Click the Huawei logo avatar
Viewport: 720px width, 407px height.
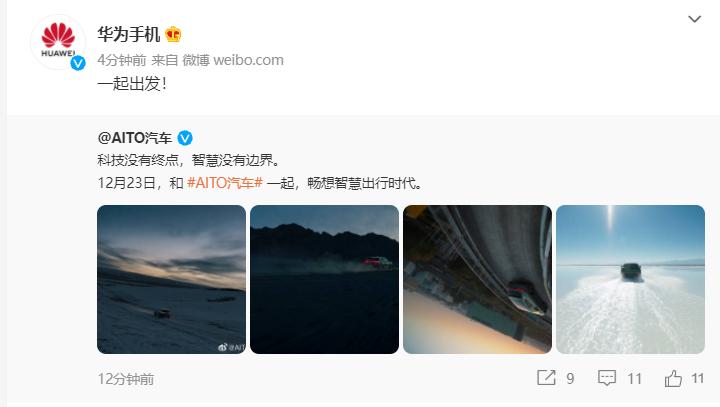[x=58, y=42]
